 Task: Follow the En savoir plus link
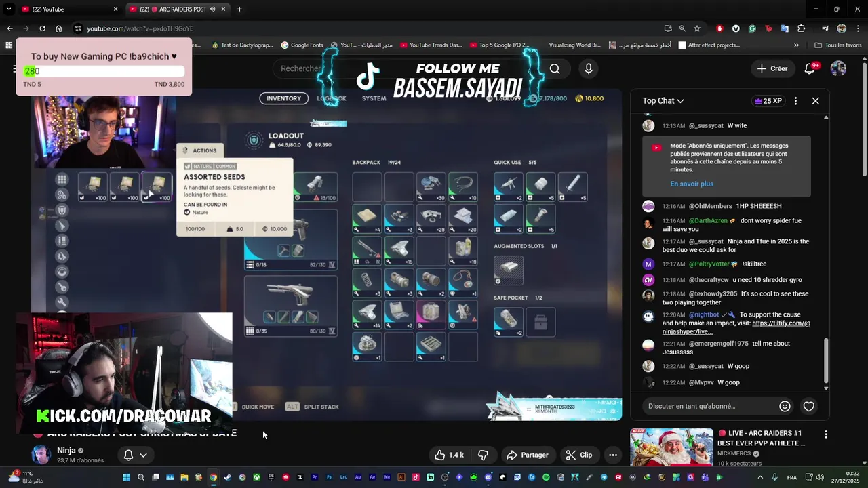click(x=692, y=184)
